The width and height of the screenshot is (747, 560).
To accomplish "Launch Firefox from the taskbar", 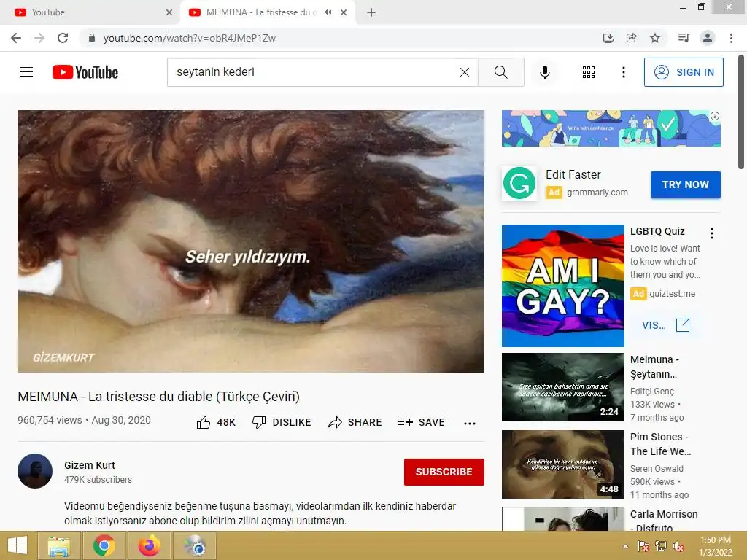I will tap(149, 545).
